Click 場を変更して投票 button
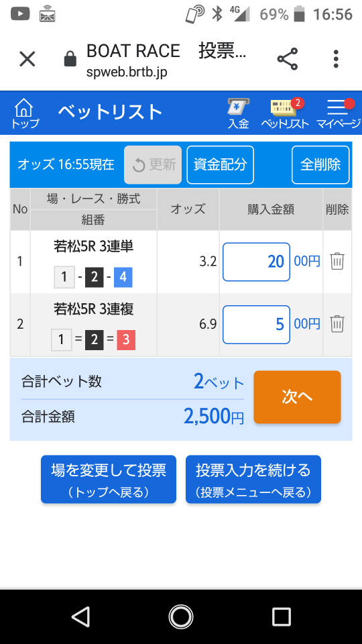 coord(109,479)
